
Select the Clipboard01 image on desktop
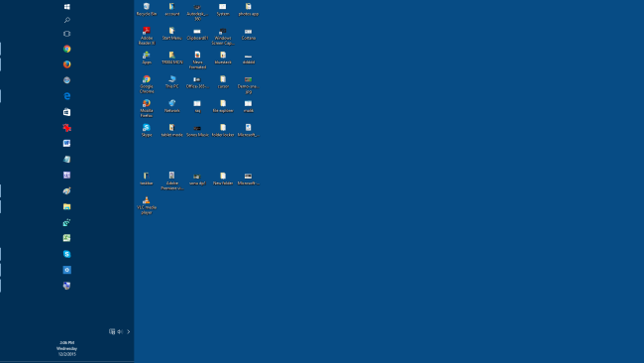pyautogui.click(x=197, y=34)
